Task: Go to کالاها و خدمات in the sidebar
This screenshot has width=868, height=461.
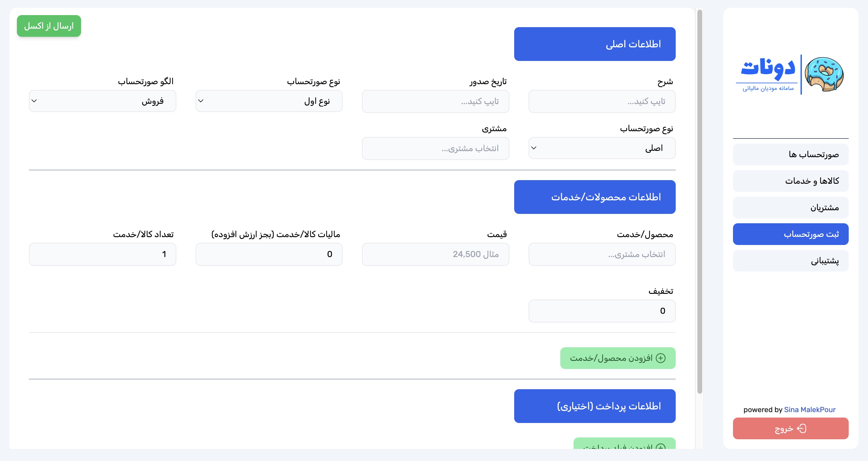Action: coord(790,181)
